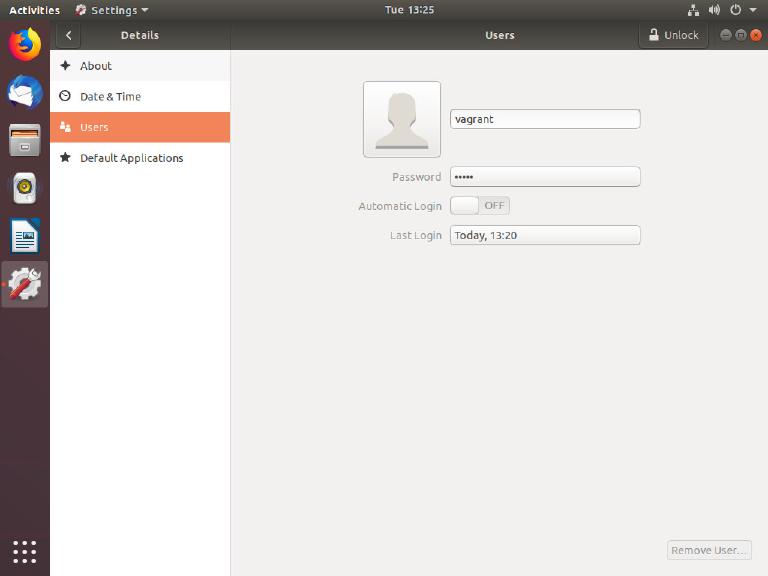
Task: Open the Tue 13:25 clock calendar
Action: pos(409,10)
